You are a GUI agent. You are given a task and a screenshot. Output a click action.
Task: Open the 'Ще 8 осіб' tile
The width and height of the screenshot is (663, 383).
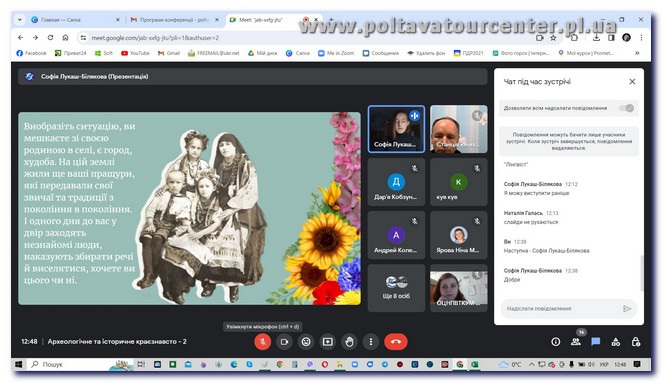click(396, 288)
